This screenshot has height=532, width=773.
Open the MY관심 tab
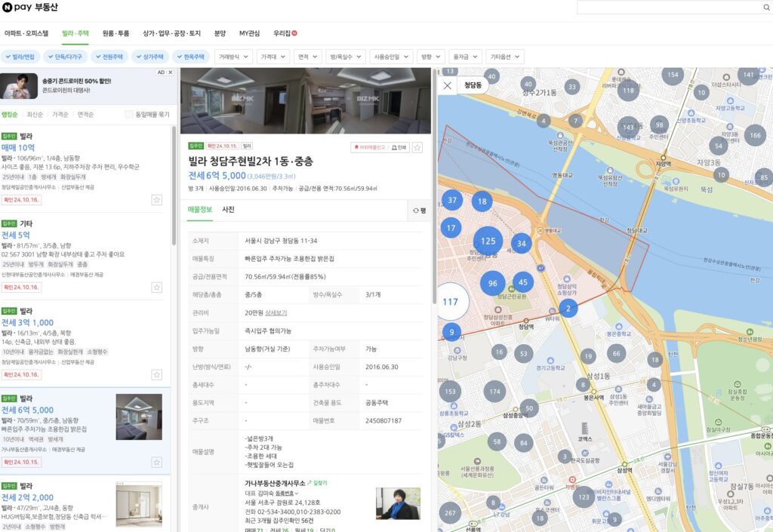click(x=249, y=33)
